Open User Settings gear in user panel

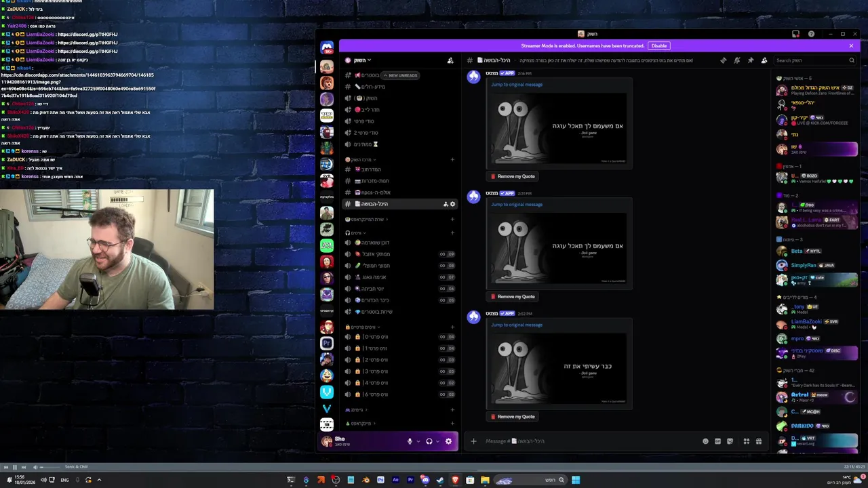448,441
